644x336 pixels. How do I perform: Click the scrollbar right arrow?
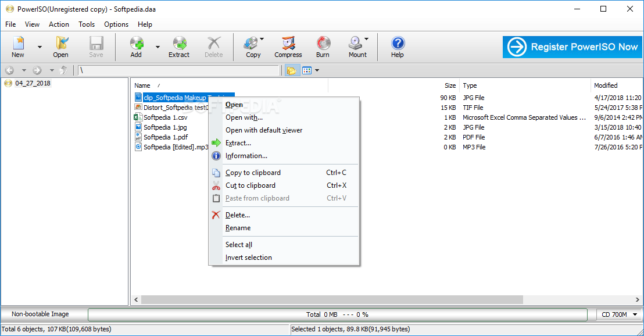point(638,300)
